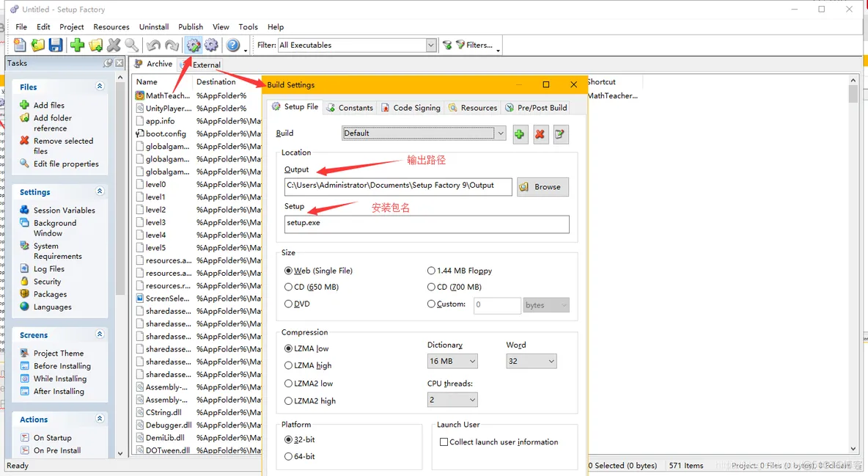
Task: Open the Filter All Executables dropdown
Action: click(x=430, y=45)
